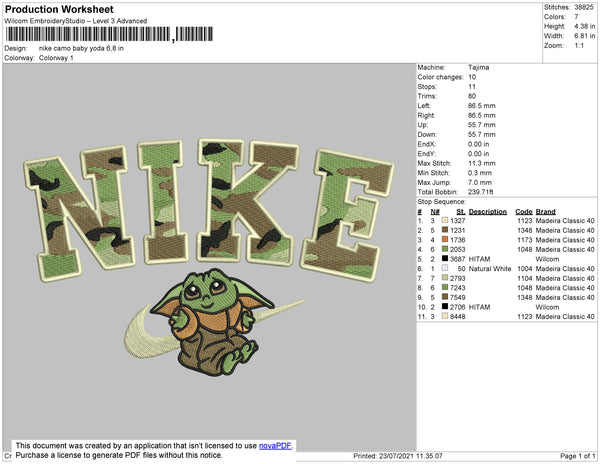
Task: Click the cream swatch for stop 11 (8448)
Action: coord(445,316)
